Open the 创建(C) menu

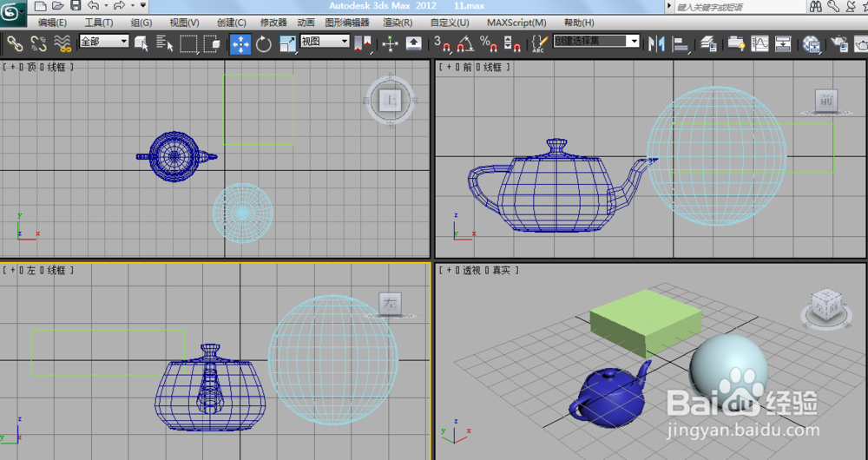[x=232, y=23]
